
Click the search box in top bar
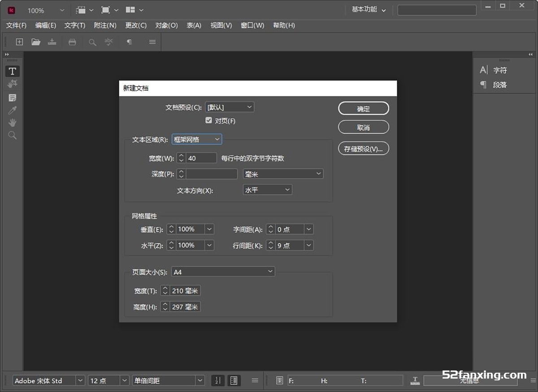[x=437, y=10]
